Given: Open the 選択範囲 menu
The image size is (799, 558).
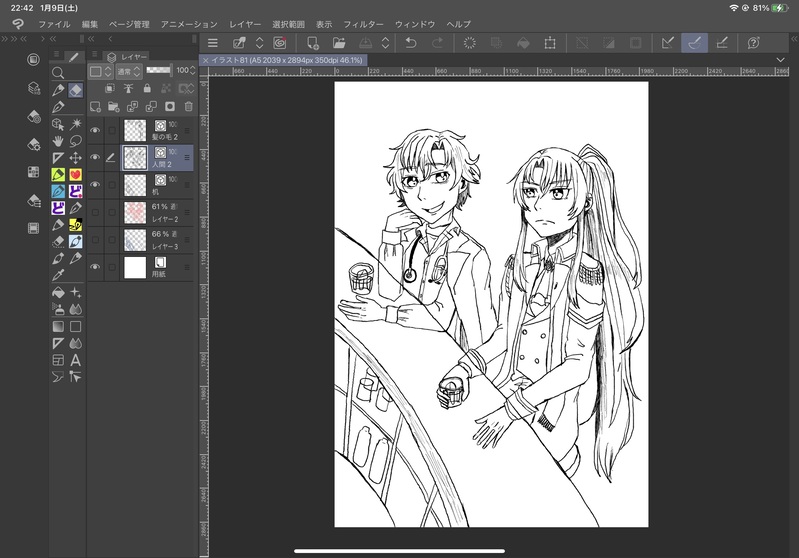Looking at the screenshot, I should point(288,24).
